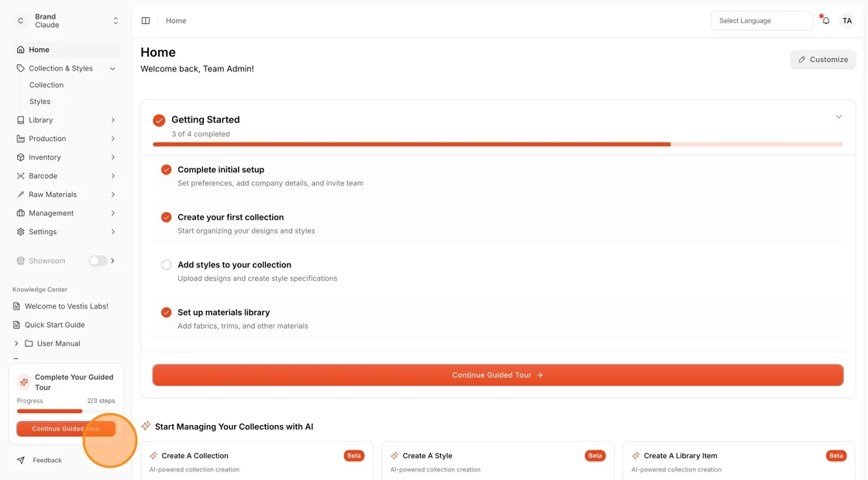Expand the Library submenu chevron
The height and width of the screenshot is (480, 868).
point(113,119)
